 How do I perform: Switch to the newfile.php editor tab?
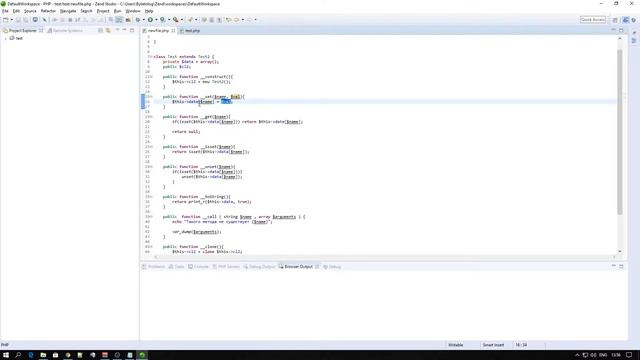coord(158,31)
